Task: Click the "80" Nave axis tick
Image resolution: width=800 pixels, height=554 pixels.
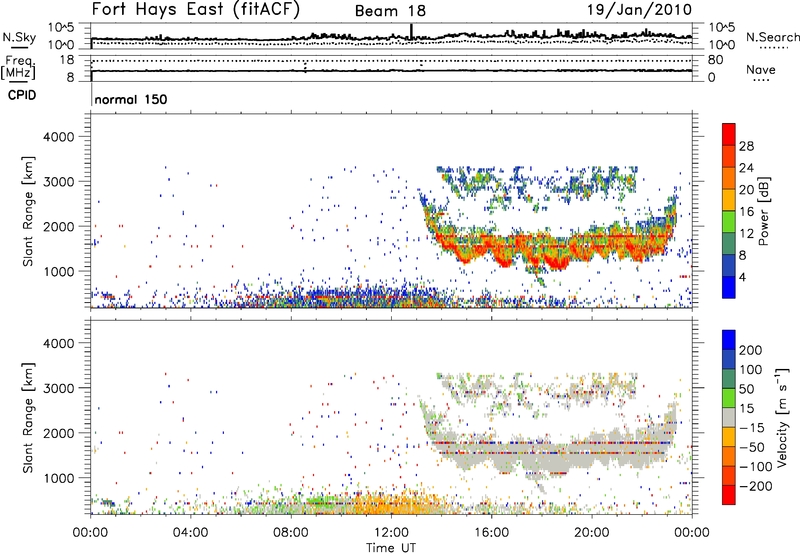Action: click(715, 60)
